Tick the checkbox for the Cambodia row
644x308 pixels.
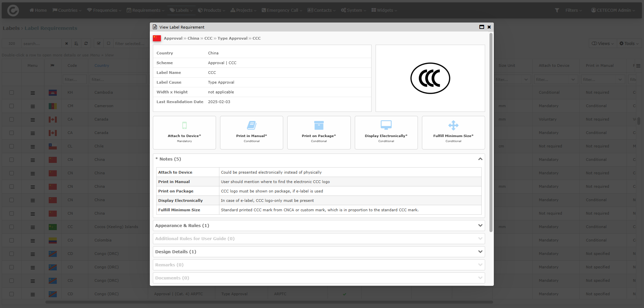[x=12, y=93]
